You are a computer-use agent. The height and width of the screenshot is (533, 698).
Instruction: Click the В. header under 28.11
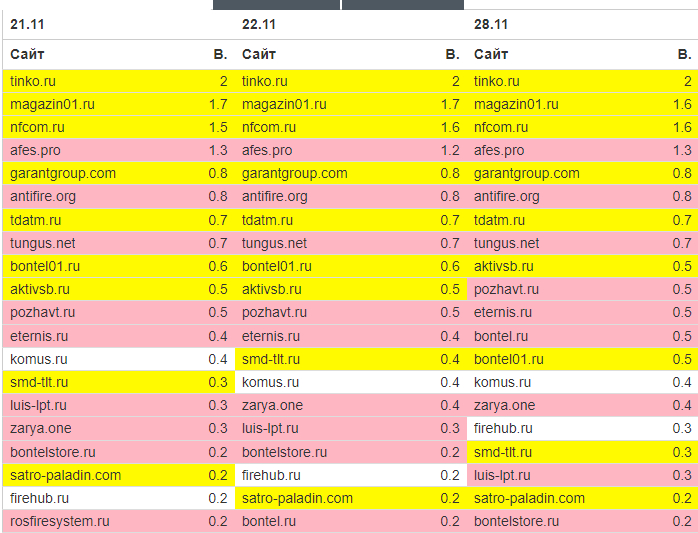(x=684, y=54)
